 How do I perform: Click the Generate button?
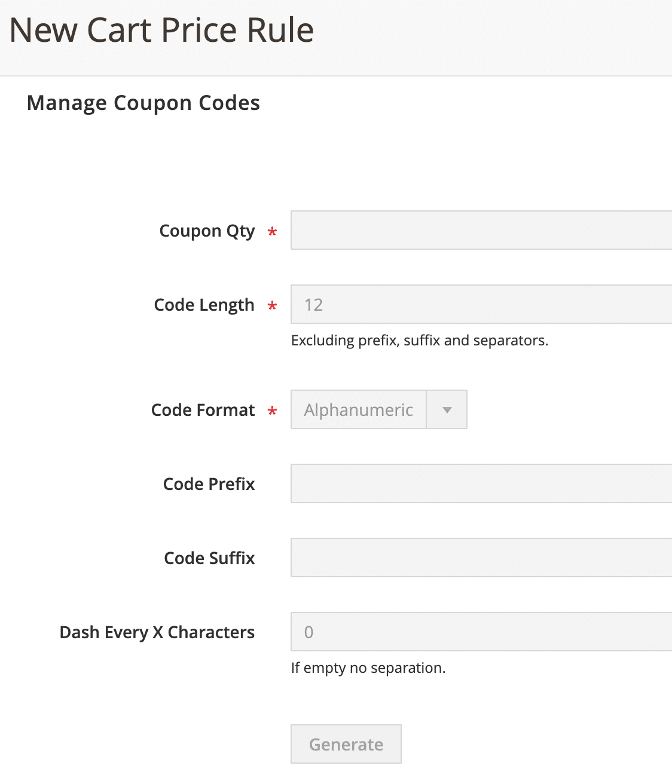346,744
